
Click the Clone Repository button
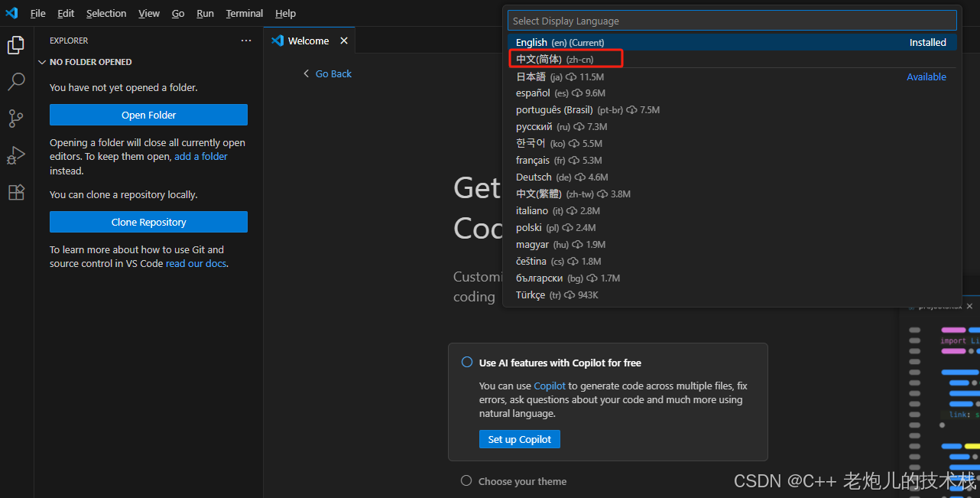click(148, 222)
